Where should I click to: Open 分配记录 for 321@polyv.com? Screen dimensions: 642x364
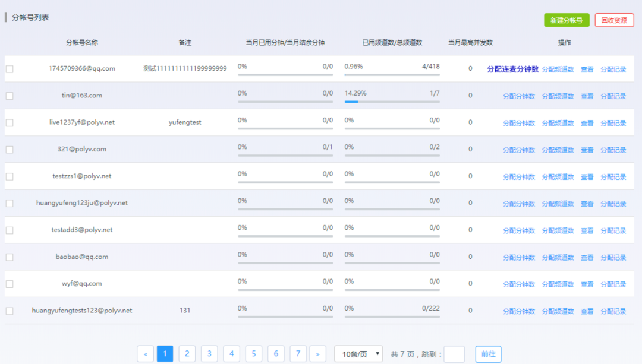pos(613,150)
